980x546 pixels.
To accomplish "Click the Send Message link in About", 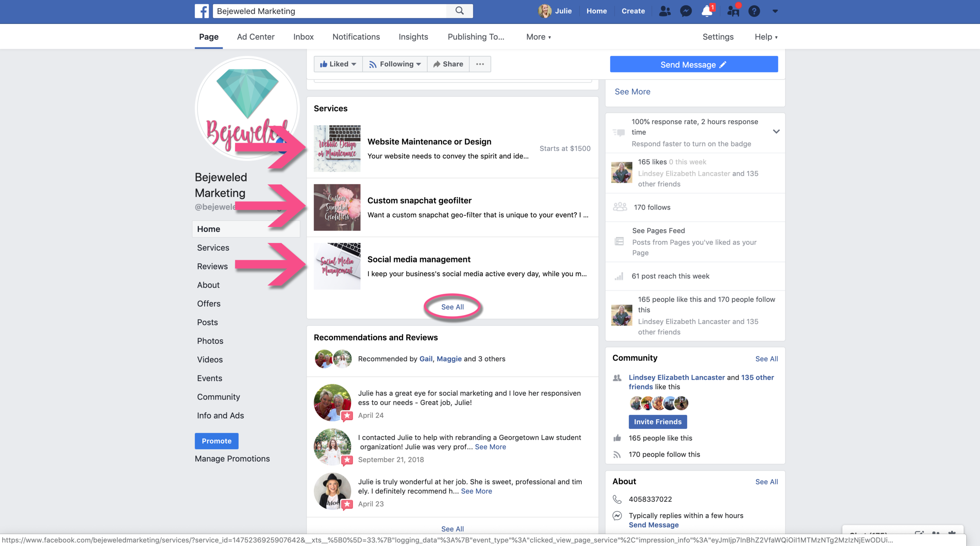I will [x=653, y=525].
